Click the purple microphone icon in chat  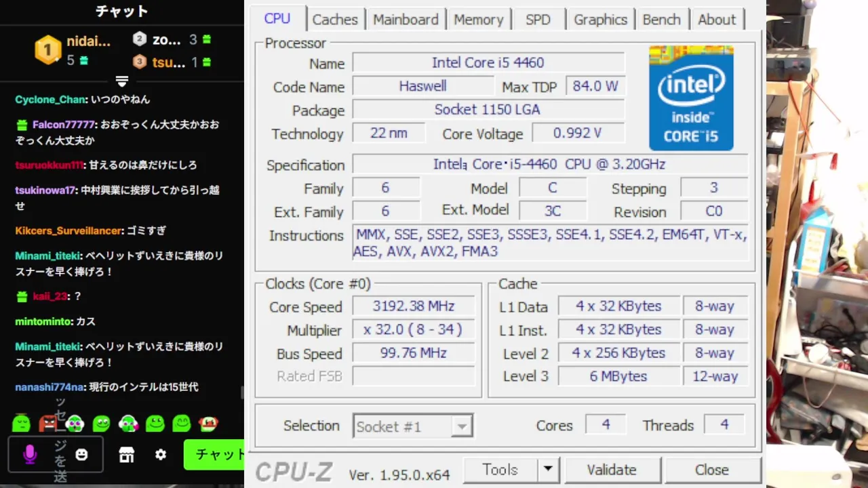[x=30, y=454]
